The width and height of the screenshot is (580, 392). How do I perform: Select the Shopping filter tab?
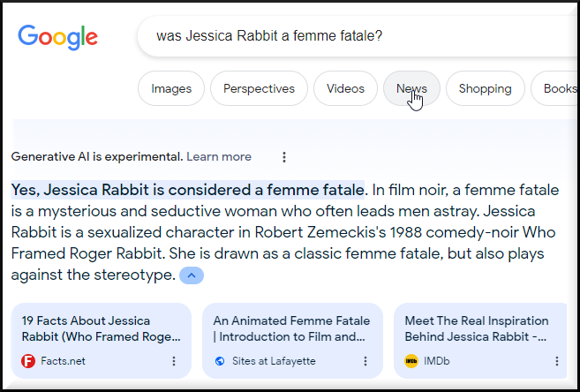click(485, 88)
